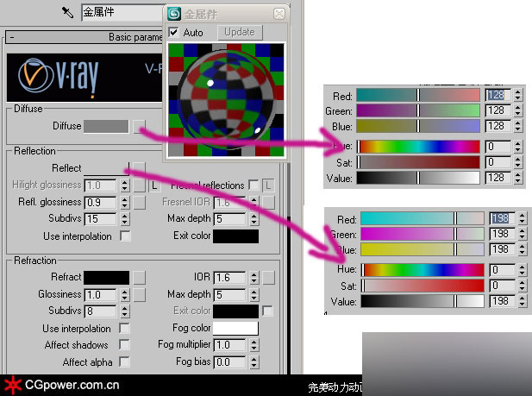Enable refraction Use interpolation checkbox
The height and width of the screenshot is (396, 532).
[x=124, y=328]
